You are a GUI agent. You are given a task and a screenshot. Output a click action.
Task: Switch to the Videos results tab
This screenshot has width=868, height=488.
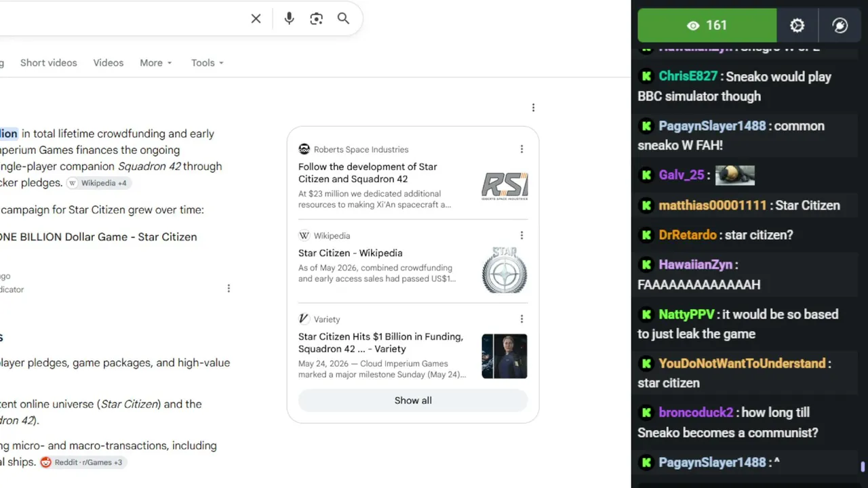tap(108, 62)
